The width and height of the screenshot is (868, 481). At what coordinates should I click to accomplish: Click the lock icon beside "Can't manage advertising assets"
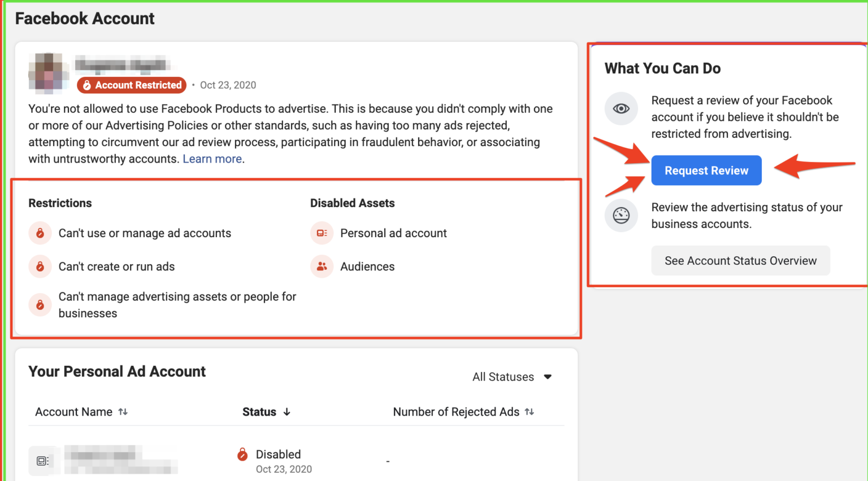(x=40, y=304)
